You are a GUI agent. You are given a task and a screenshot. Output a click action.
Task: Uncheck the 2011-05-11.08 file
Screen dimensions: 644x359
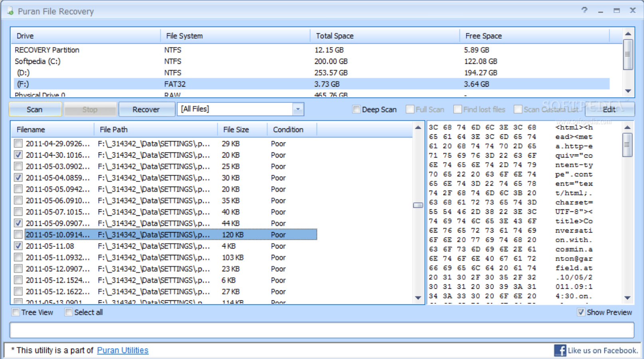point(18,246)
